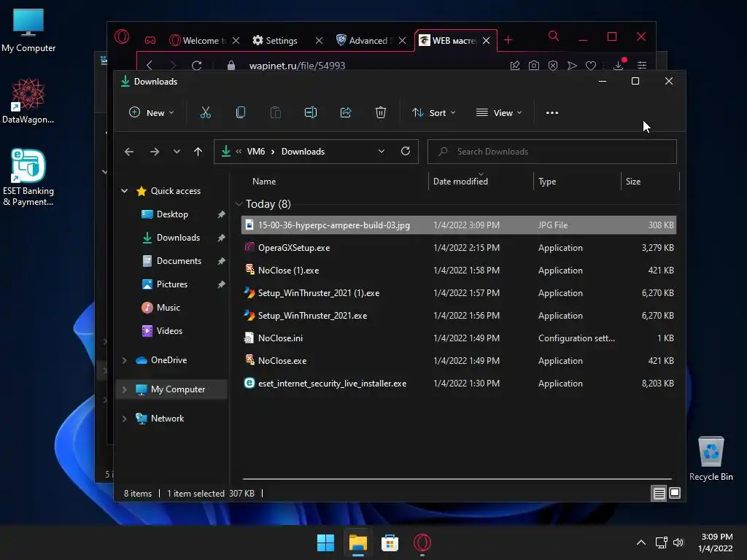Open the Opera easy setup sliders icon
The image size is (747, 560).
(642, 66)
